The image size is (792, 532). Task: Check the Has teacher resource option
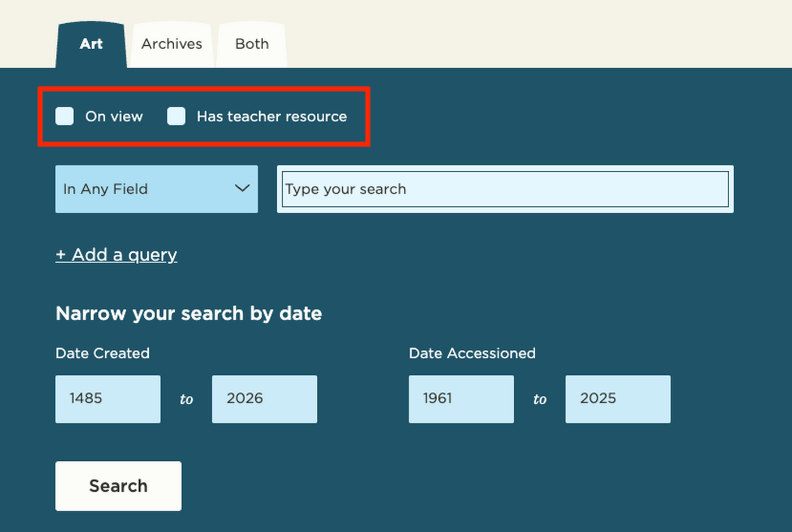pos(177,116)
